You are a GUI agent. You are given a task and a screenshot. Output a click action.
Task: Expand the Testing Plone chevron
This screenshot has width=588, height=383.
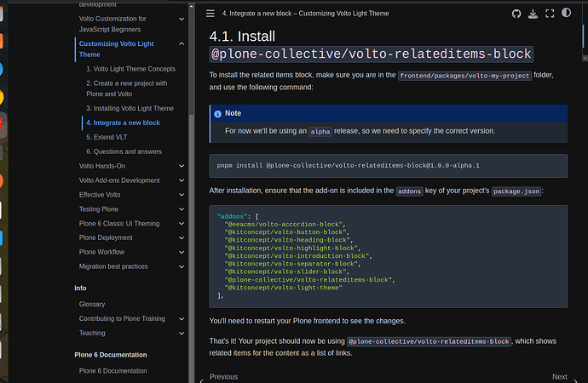pos(182,209)
